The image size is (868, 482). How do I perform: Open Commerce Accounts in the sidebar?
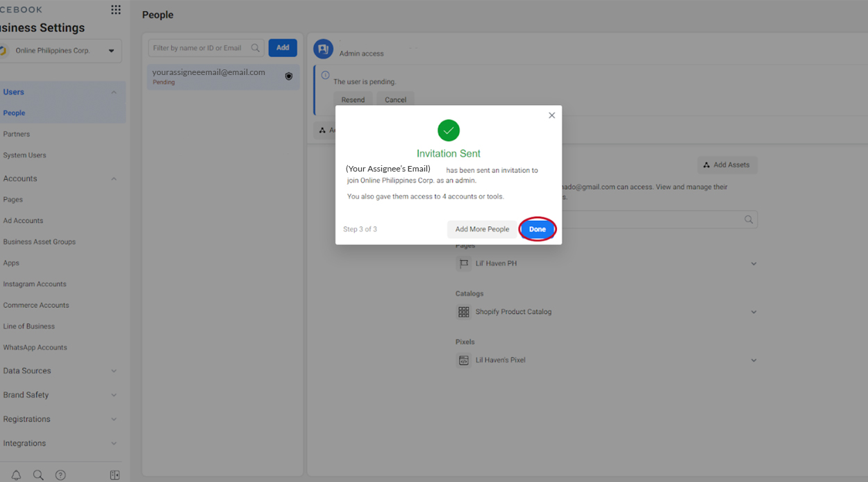(x=36, y=306)
